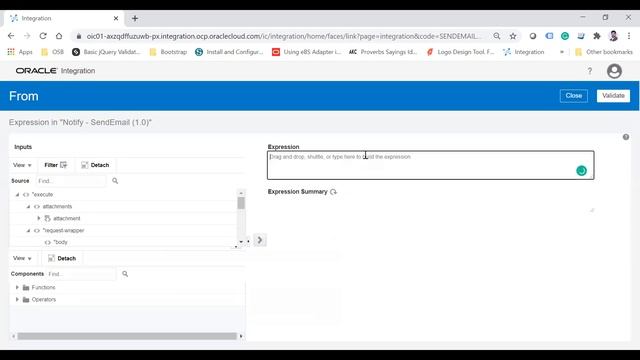640x360 pixels.
Task: Open the View menu above Components
Action: coord(22,258)
